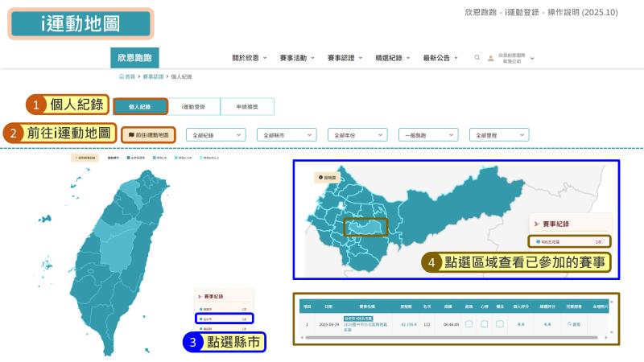Open the 全部紀錄 dropdown filter

click(x=215, y=134)
